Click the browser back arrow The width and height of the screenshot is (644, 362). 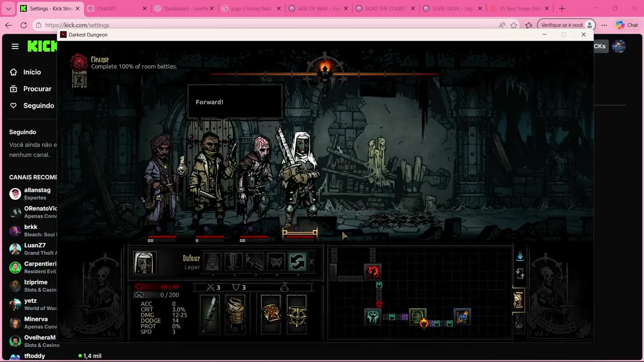click(x=8, y=25)
